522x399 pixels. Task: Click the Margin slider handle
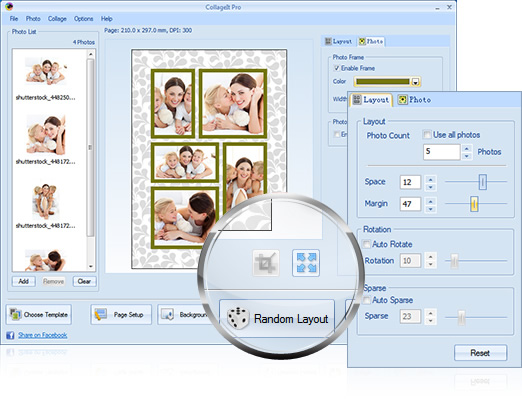(474, 204)
